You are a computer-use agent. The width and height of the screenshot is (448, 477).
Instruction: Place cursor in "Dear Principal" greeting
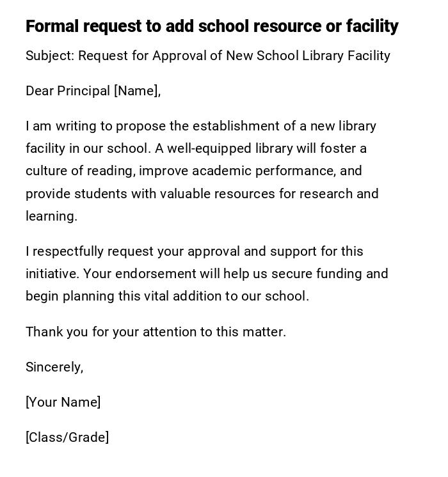click(68, 91)
